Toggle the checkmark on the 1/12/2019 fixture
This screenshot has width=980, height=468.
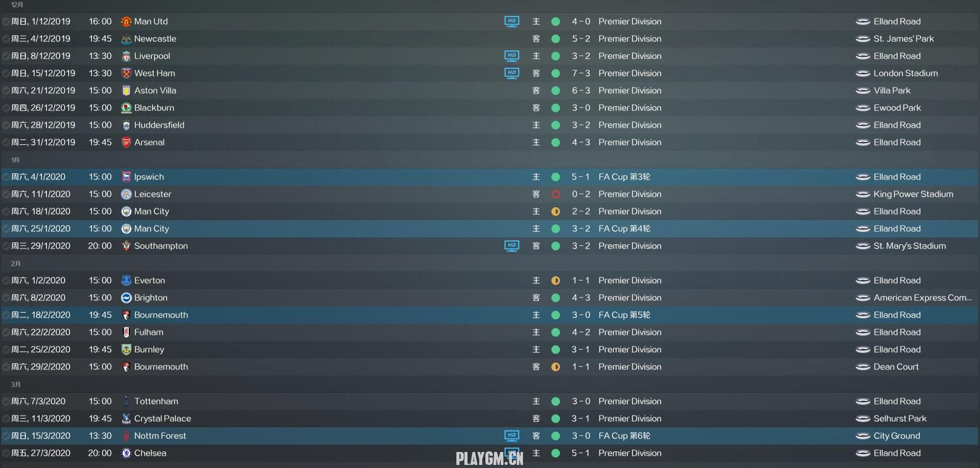(x=6, y=22)
